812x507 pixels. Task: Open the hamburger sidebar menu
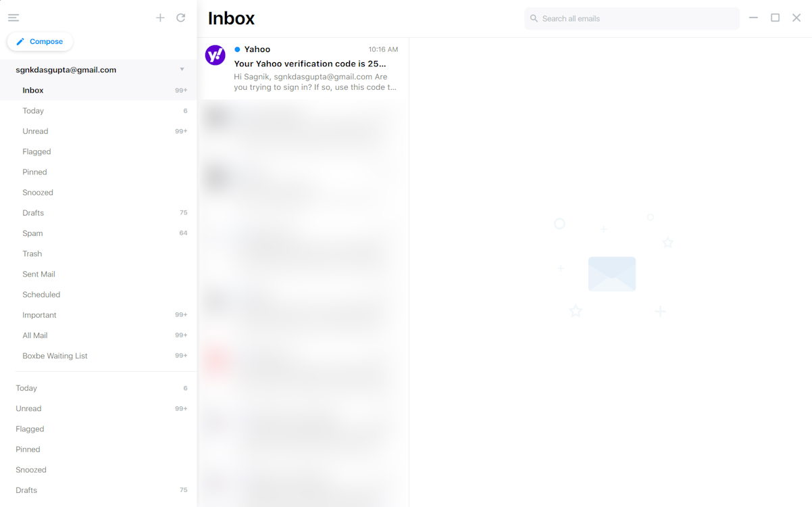click(x=13, y=18)
